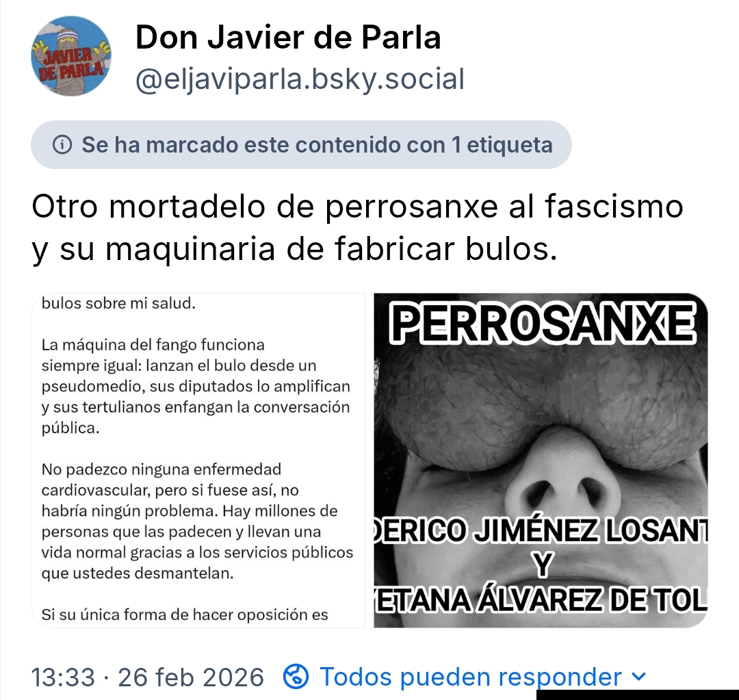Open the Javier de Parla avatar picture

71,56
